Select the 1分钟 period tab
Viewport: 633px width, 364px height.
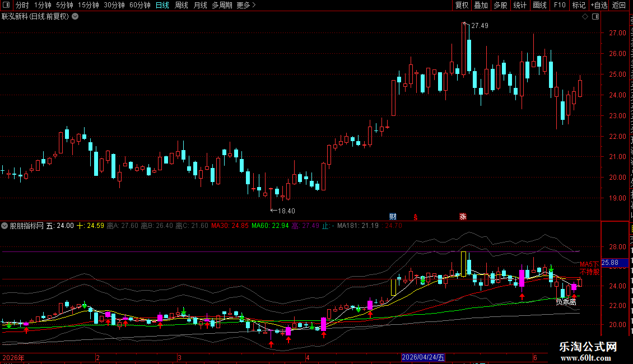point(43,5)
